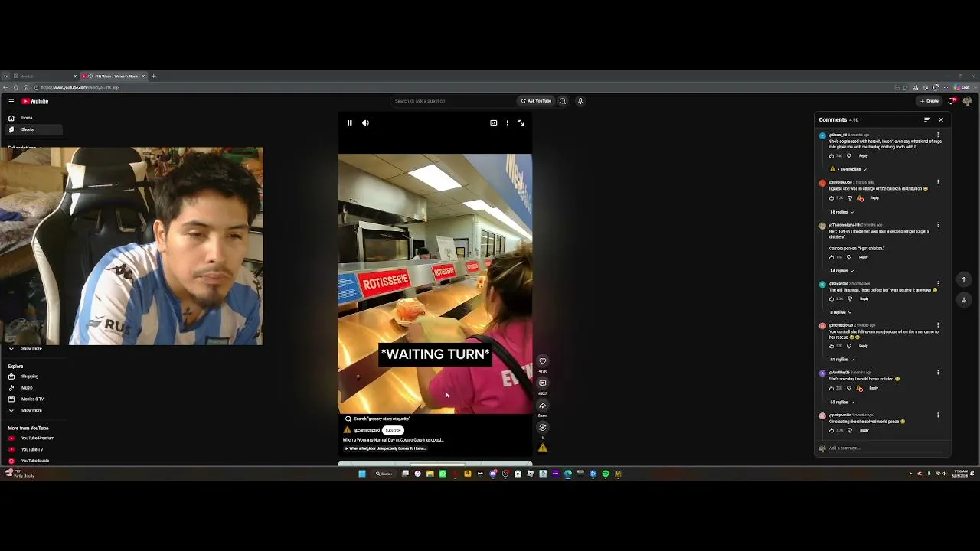Click the Add a comment field
Viewport: 980px width, 551px height.
pos(886,448)
